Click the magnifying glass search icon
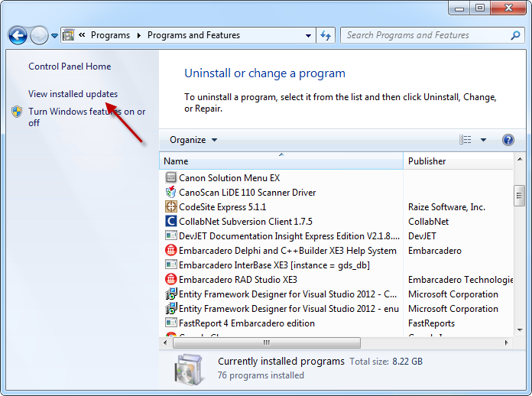 coord(515,35)
